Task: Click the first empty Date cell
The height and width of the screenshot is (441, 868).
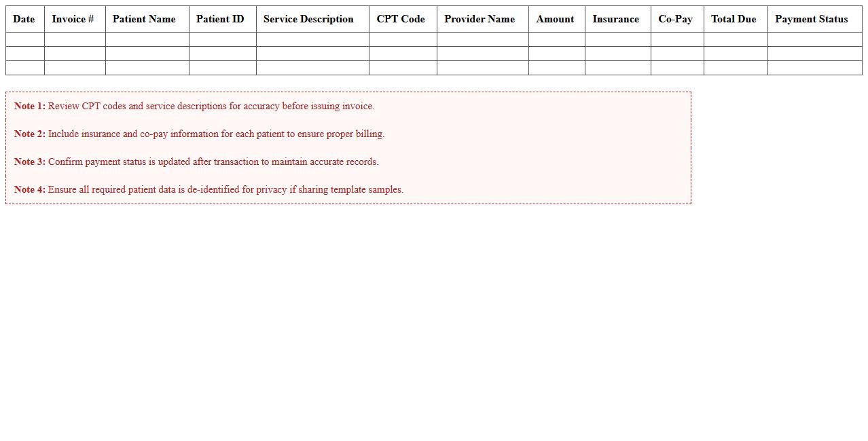Action: coord(24,39)
